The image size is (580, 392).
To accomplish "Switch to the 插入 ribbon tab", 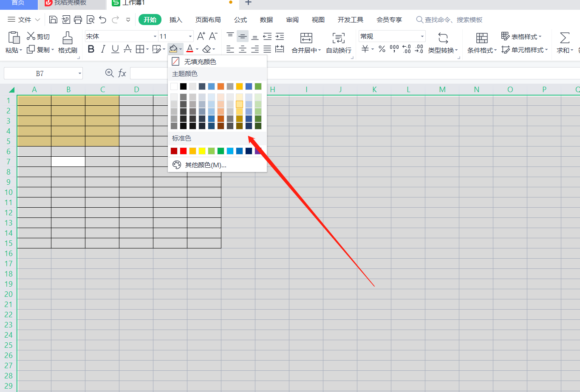I will (x=176, y=20).
